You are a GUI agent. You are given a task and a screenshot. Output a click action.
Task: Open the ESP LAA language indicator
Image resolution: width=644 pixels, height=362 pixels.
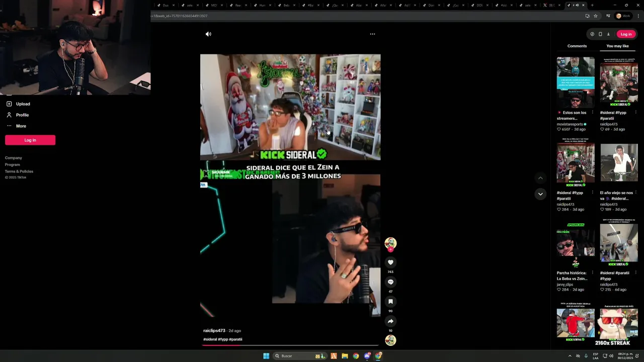point(596,356)
